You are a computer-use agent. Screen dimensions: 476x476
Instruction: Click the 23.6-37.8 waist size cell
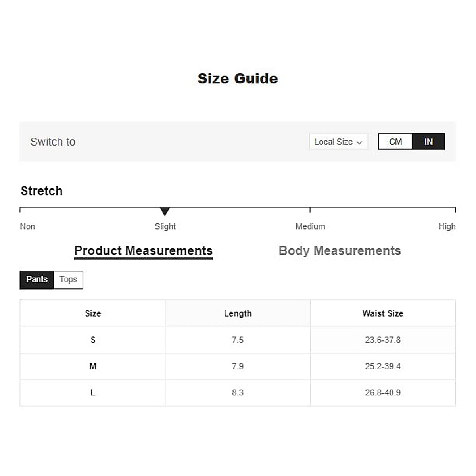[x=383, y=340]
